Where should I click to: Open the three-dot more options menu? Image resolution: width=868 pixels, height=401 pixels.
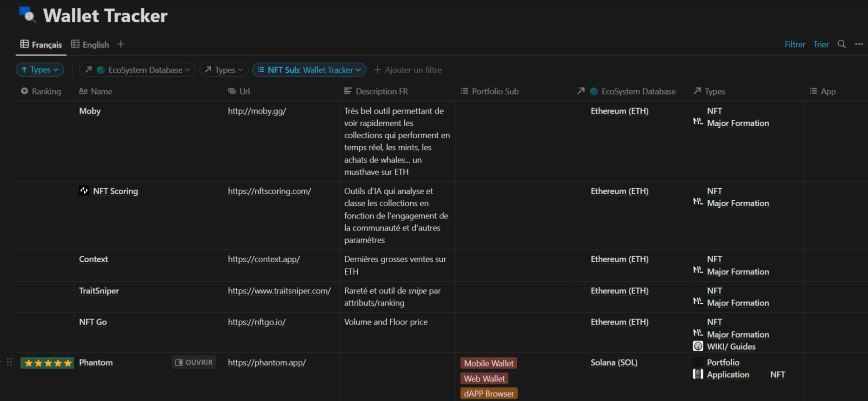point(859,44)
